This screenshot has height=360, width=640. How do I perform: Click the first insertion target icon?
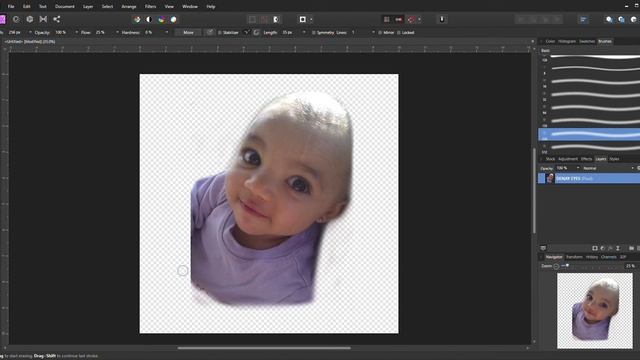tap(609, 19)
